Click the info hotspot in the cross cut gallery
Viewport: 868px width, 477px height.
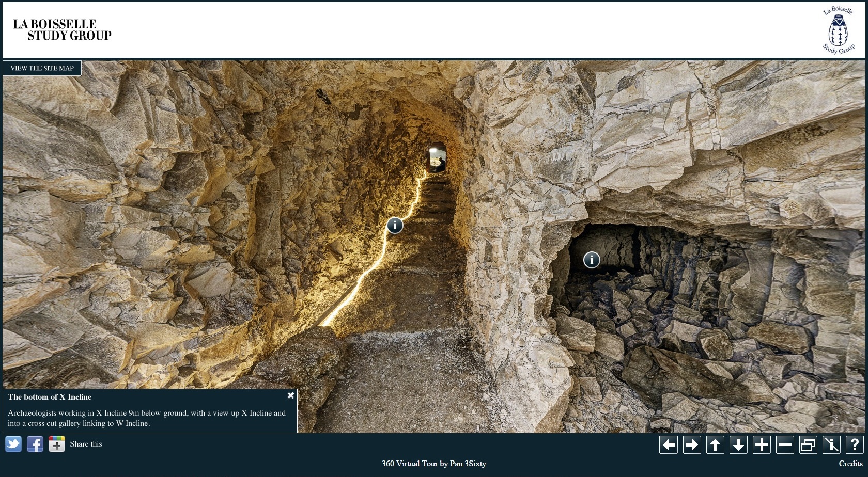click(x=592, y=260)
